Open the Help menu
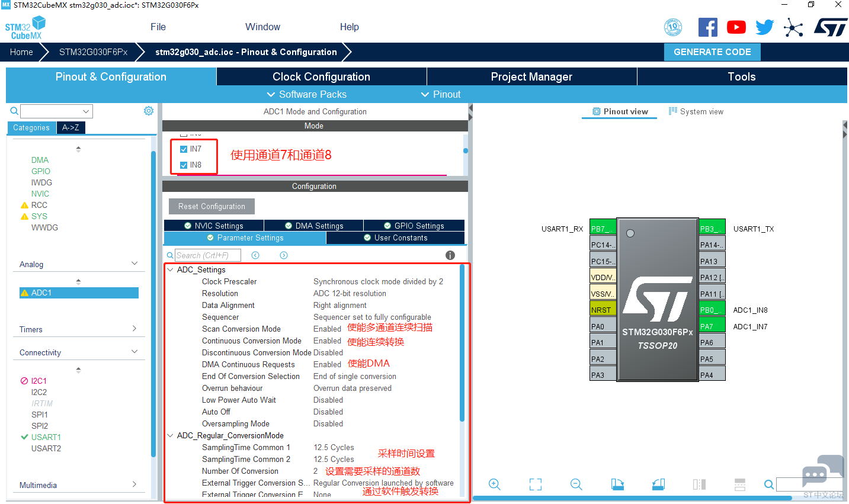 (x=350, y=27)
